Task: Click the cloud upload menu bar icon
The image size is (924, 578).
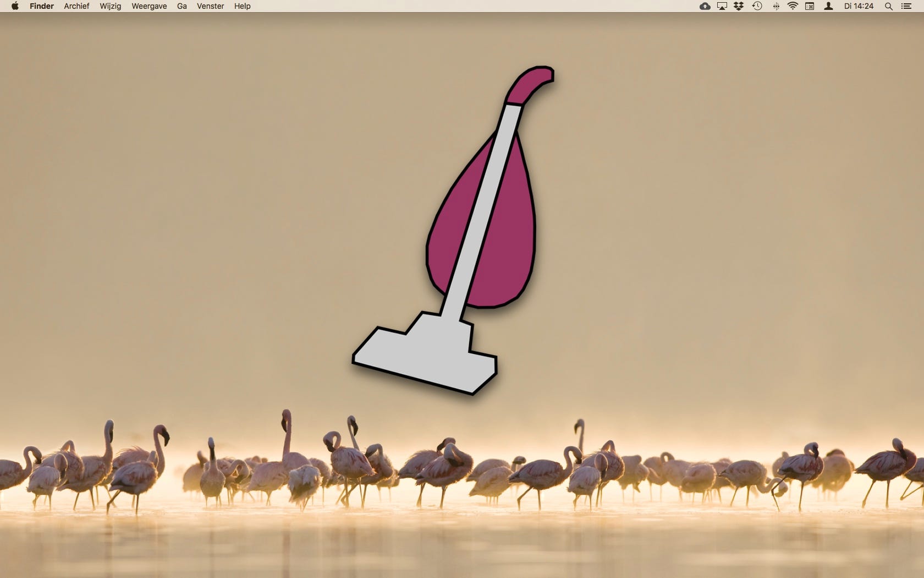Action: [x=705, y=6]
